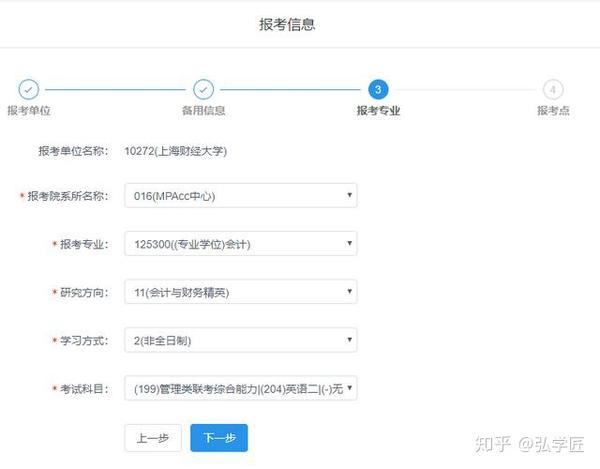The height and width of the screenshot is (469, 600).
Task: Click the 报考信息 page heading
Action: tap(287, 24)
